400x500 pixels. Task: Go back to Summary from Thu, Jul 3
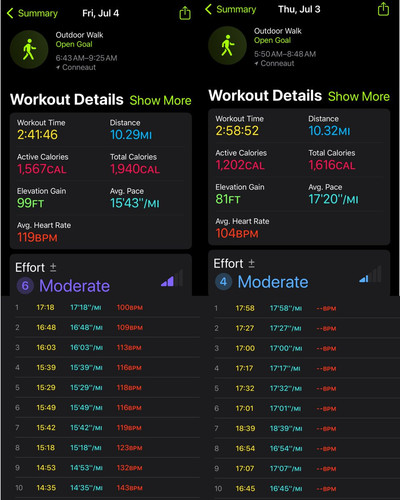[231, 9]
